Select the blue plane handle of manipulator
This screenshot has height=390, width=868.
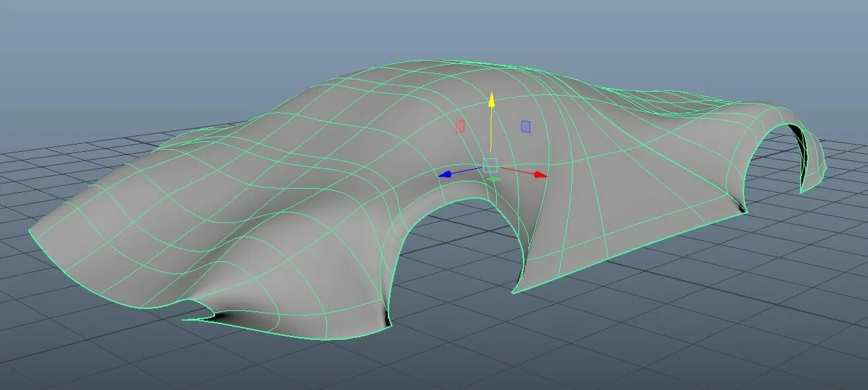coord(526,125)
